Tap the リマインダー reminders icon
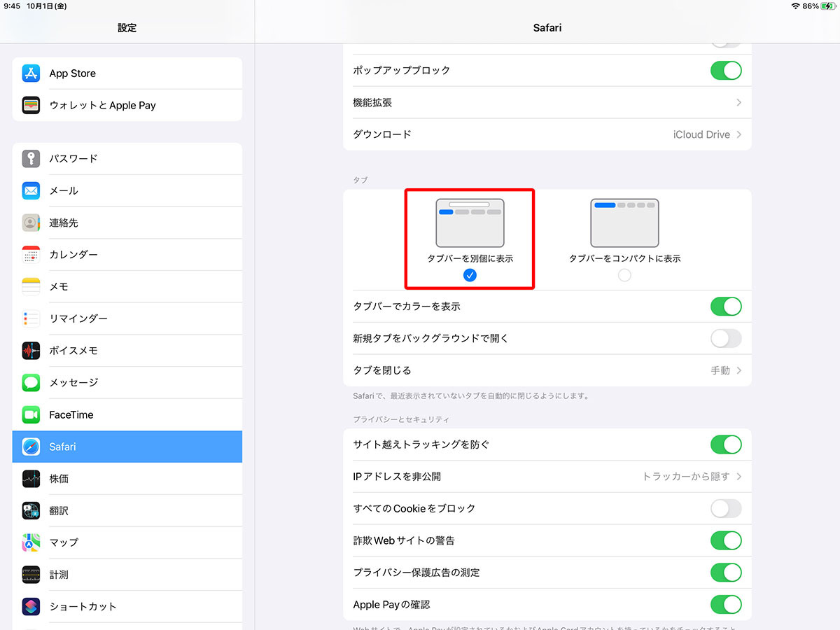 31,318
